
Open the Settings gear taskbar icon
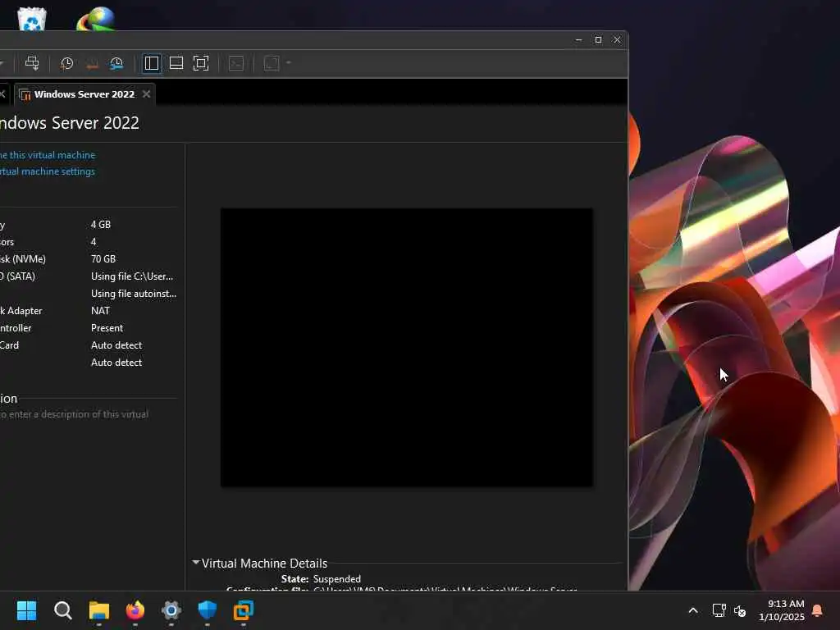click(171, 610)
